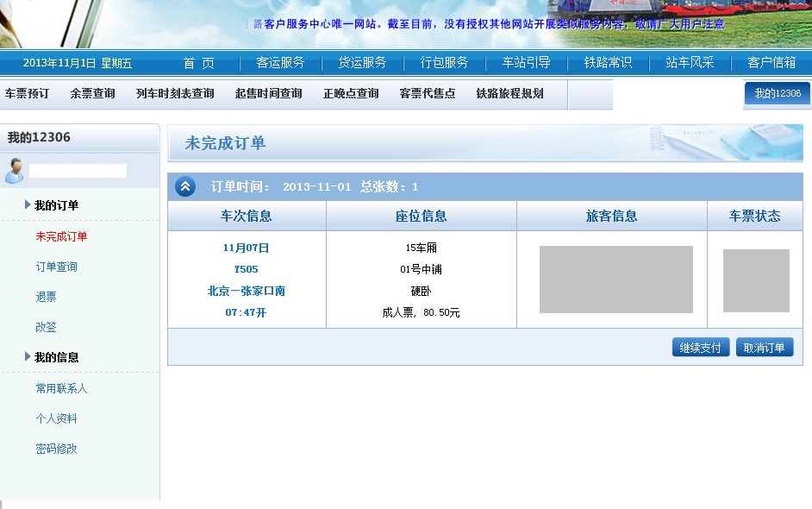Click 继续支付 to continue payment

[701, 348]
